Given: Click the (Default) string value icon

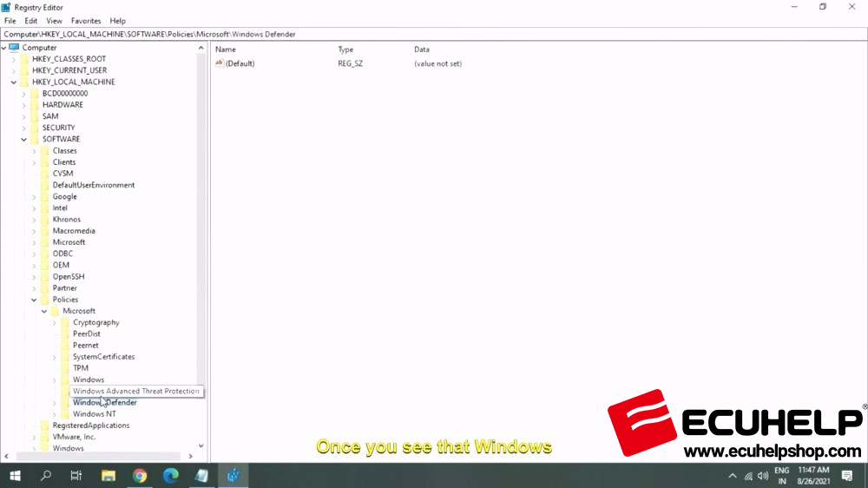Looking at the screenshot, I should point(220,63).
